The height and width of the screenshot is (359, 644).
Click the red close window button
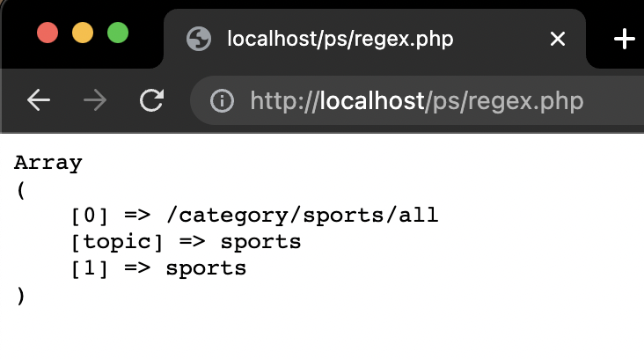click(x=48, y=33)
